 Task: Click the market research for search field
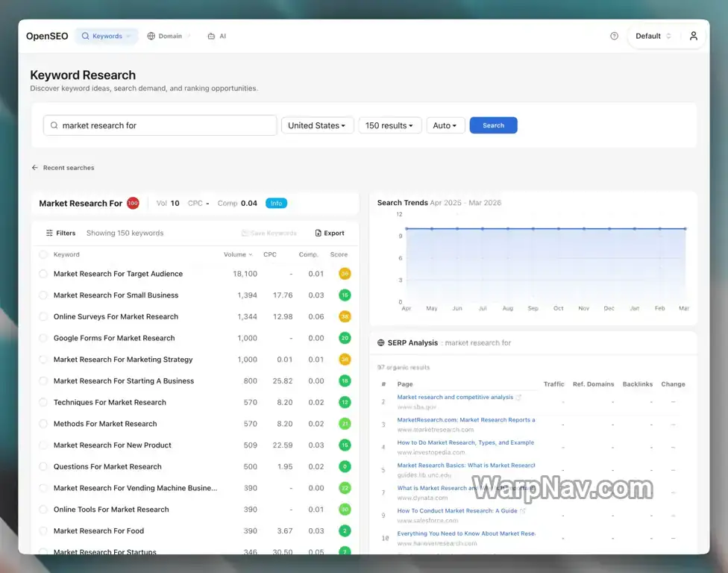tap(160, 125)
